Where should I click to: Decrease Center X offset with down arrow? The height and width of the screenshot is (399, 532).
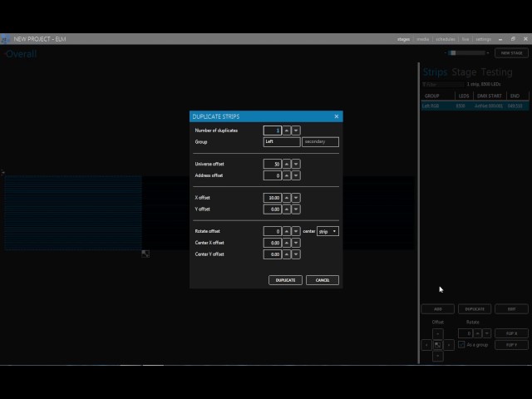296,243
